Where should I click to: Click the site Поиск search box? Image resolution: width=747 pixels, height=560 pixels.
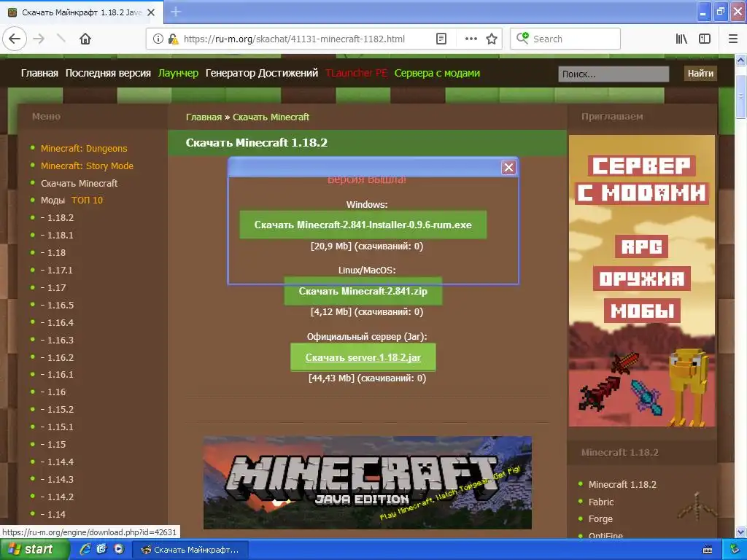pyautogui.click(x=614, y=74)
